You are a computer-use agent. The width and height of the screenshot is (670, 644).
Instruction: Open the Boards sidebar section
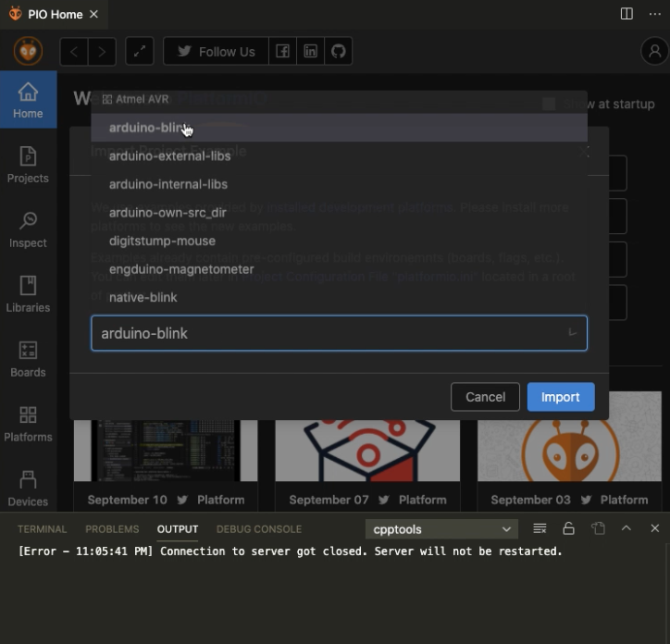point(28,359)
